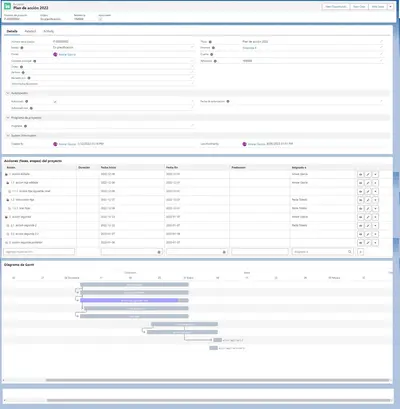
Task: Click small Gantt bar for acción segunda 2.2
Action: tap(217, 340)
